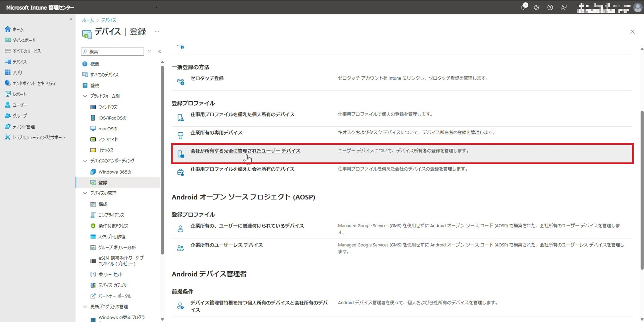Collapse the プラットフォーム別 section
Screen dimensions: 644x322
point(85,96)
